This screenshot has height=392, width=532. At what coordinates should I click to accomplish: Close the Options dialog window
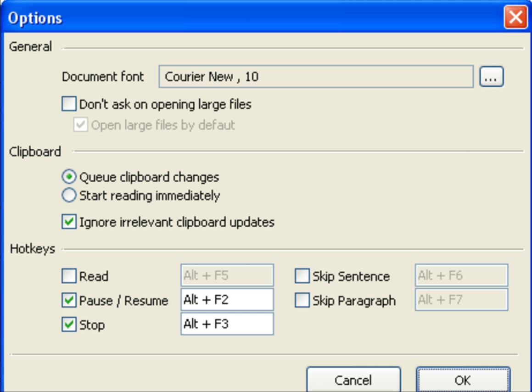click(x=515, y=18)
